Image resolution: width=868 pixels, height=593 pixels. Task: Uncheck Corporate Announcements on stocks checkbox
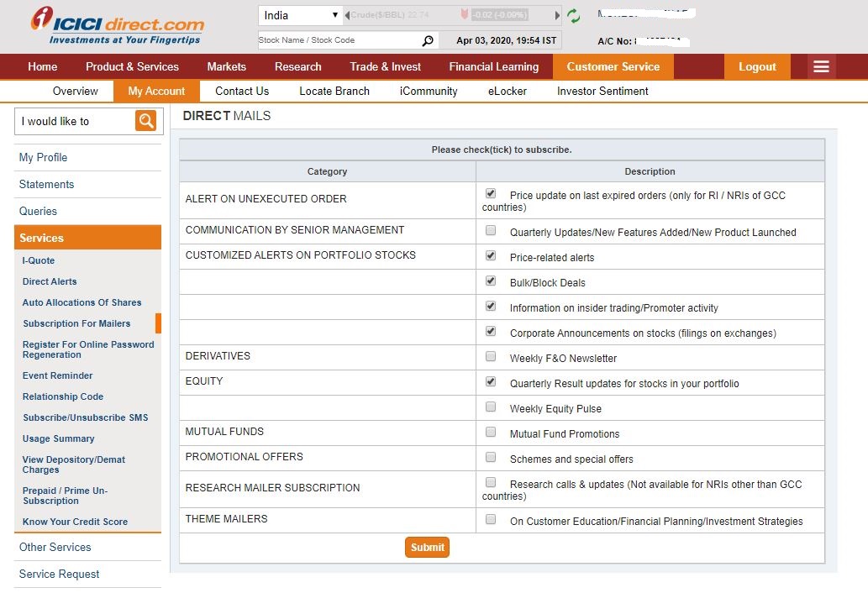[491, 331]
